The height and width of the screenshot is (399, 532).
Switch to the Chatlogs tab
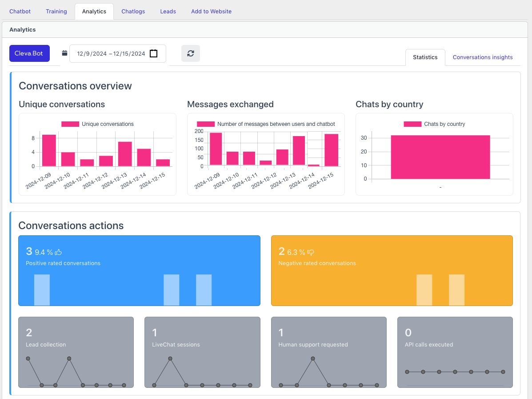point(133,12)
